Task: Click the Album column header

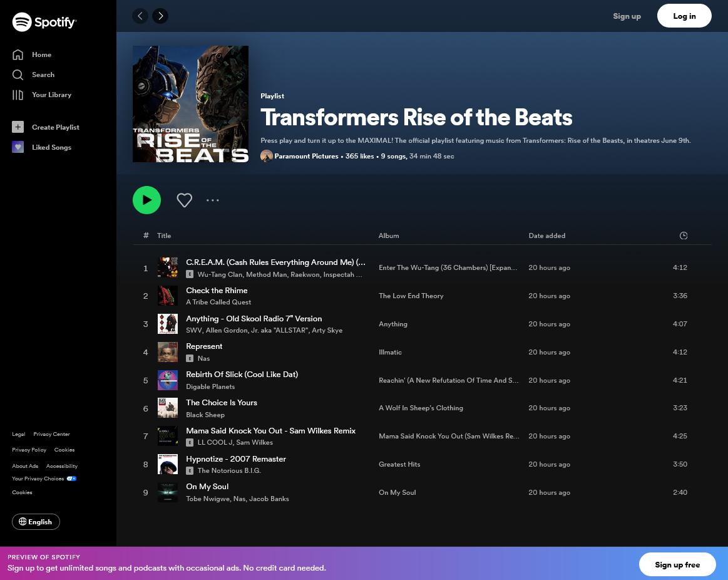Action: [x=389, y=236]
